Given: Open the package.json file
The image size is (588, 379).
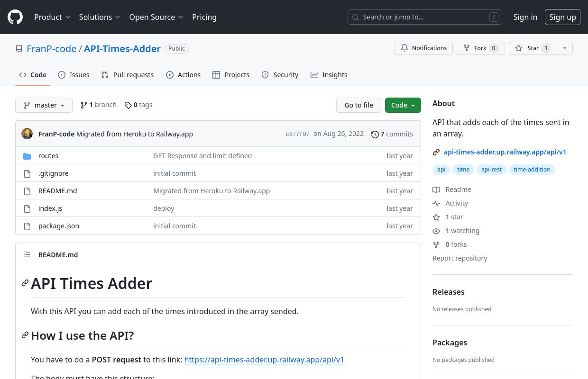Looking at the screenshot, I should [x=59, y=226].
